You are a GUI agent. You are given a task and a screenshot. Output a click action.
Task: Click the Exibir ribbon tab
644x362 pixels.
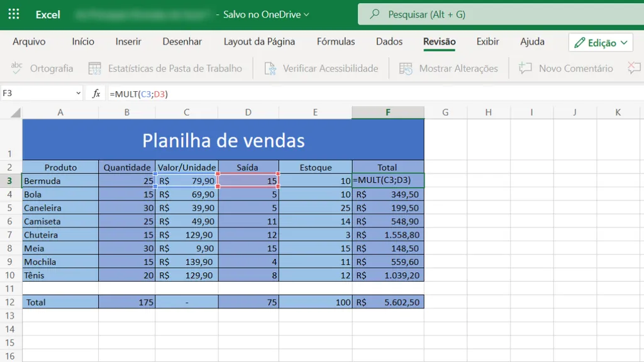pyautogui.click(x=487, y=41)
